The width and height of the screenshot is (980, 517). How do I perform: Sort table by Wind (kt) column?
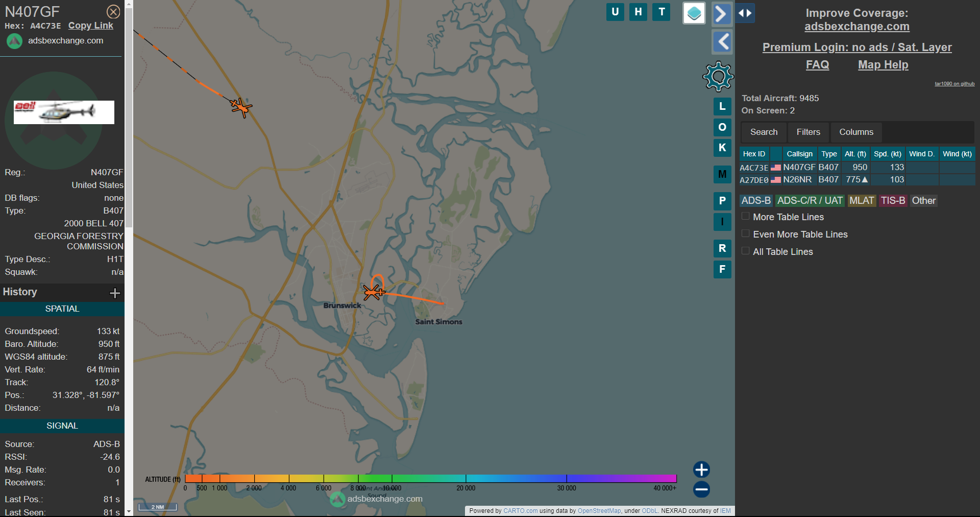tap(957, 154)
